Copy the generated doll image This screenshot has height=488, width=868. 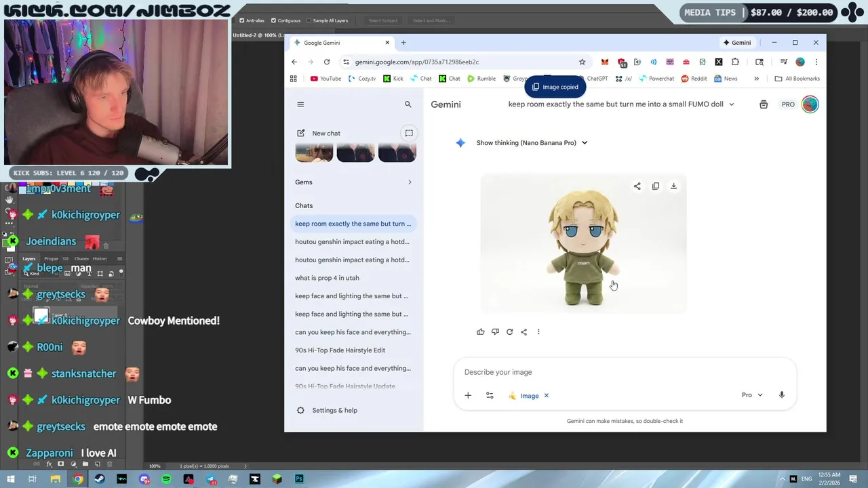(x=656, y=186)
